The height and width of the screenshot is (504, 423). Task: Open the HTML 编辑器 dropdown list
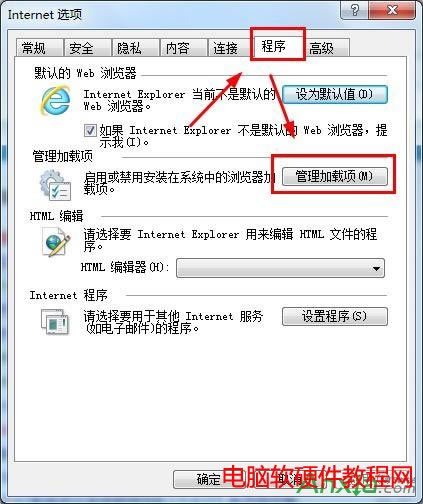[280, 268]
